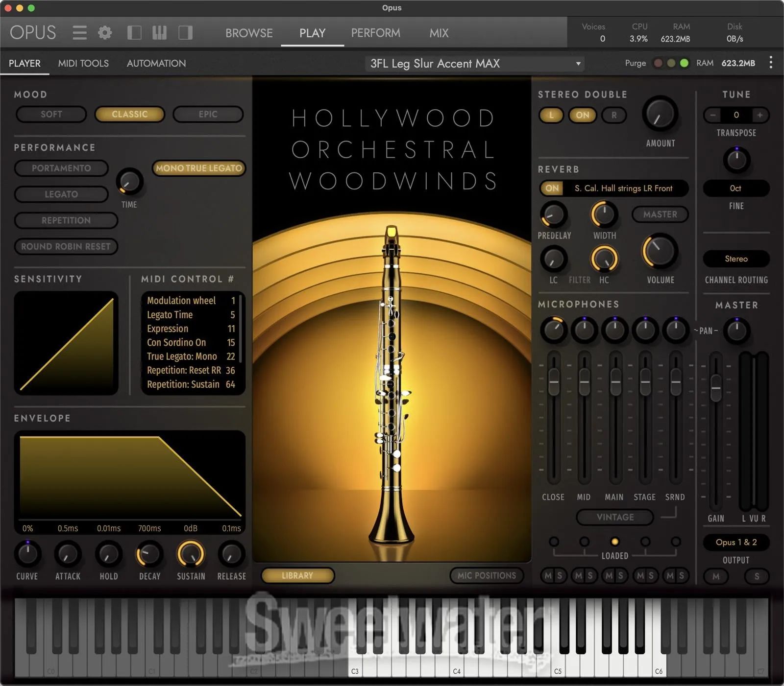784x686 pixels.
Task: Click the Close microphone pan knob
Action: coord(554,330)
